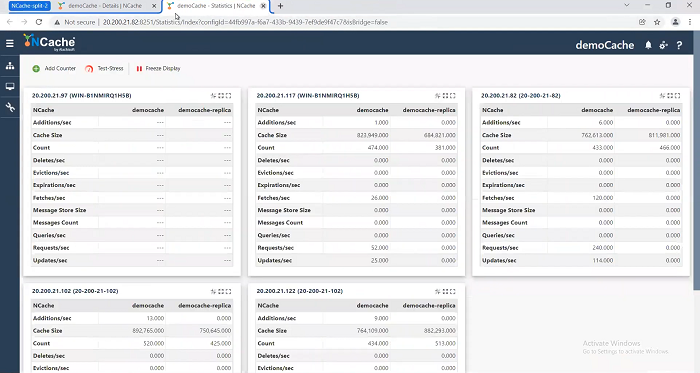Click the 20.200.21.117 (WIN-B1NMIRQ1H5B) panel title
This screenshot has height=373, width=700.
pyautogui.click(x=308, y=95)
